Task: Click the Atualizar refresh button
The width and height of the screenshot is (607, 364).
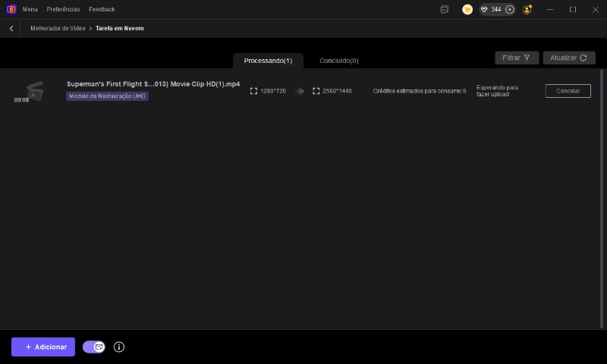Action: point(568,58)
